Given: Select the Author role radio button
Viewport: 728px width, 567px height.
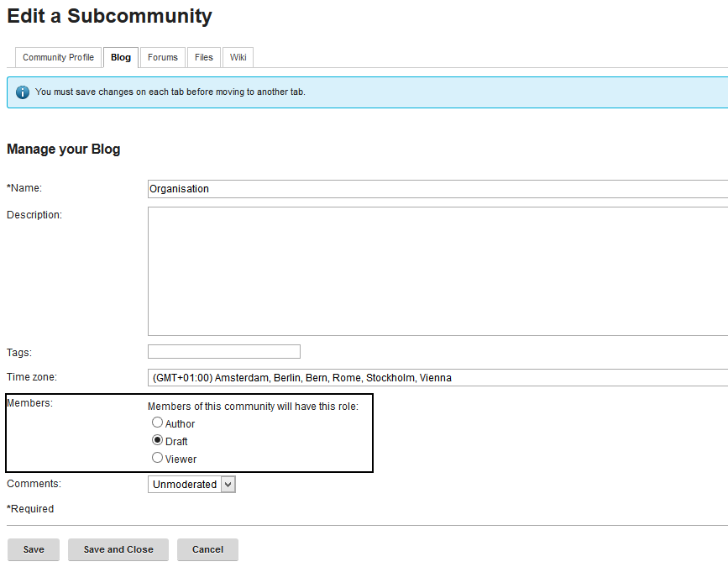Looking at the screenshot, I should pyautogui.click(x=157, y=423).
